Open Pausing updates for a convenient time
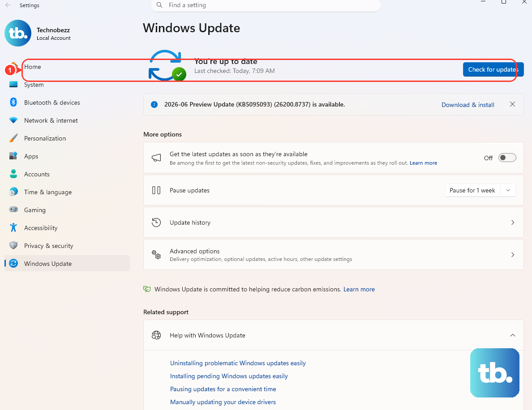The height and width of the screenshot is (410, 532). click(223, 389)
